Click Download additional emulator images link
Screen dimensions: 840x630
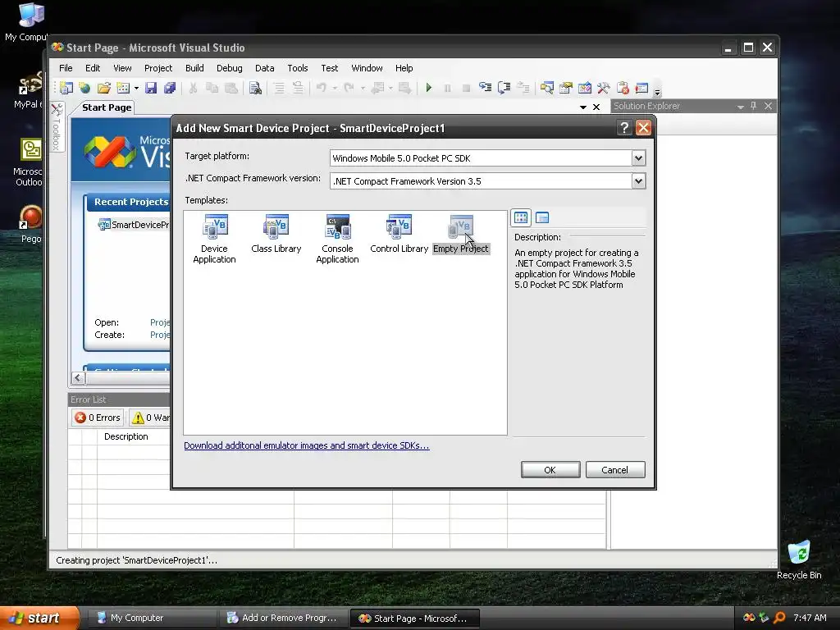click(307, 445)
